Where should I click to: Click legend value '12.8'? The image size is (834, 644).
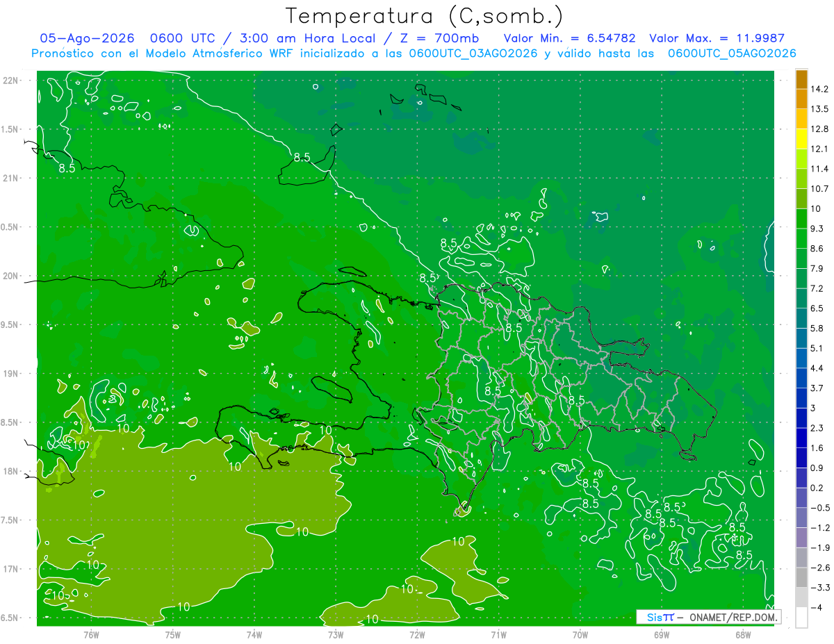coord(820,129)
